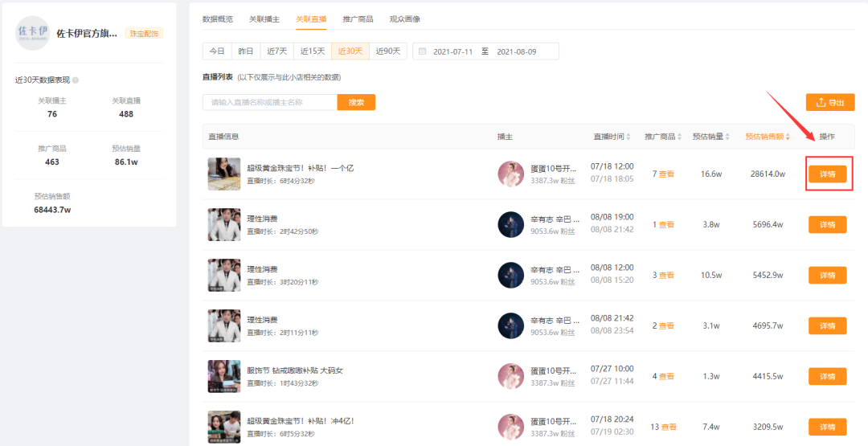Screen dimensions: 868x446
Task: Click 查看 next to 4 products
Action: pyautogui.click(x=666, y=376)
